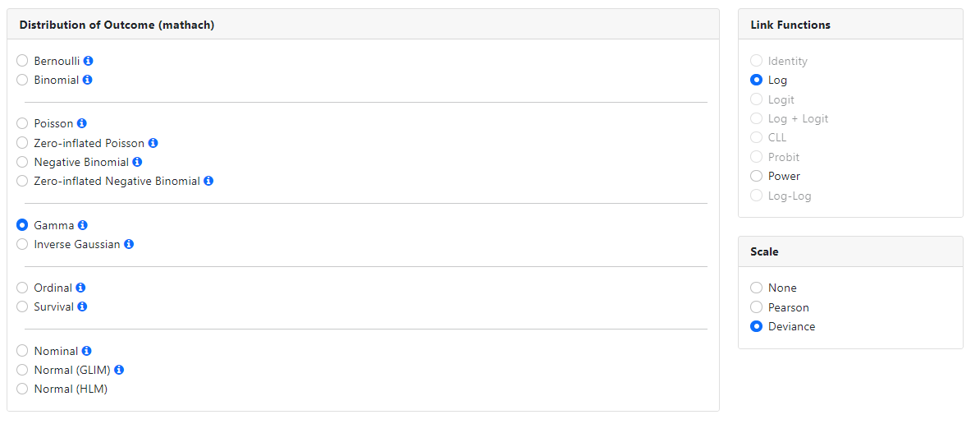This screenshot has width=980, height=424.
Task: Set Scale to Pearson
Action: coord(757,307)
